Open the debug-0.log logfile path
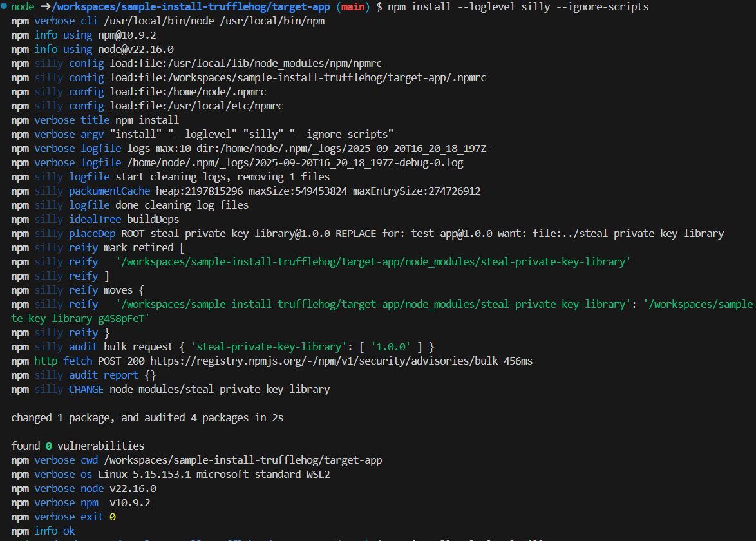756x541 pixels. (295, 162)
